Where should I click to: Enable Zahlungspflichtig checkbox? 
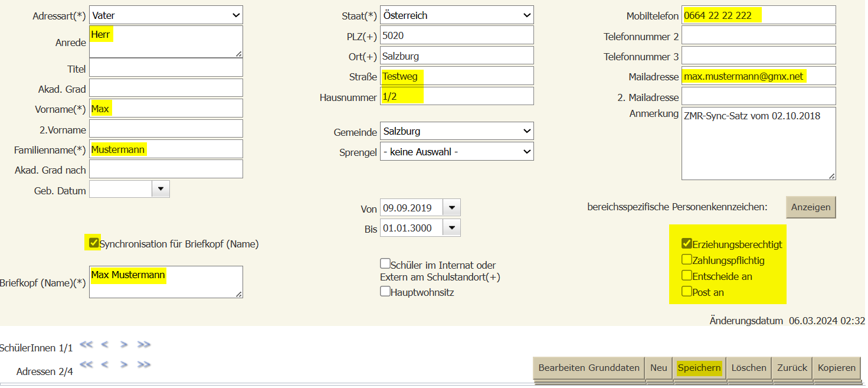[x=687, y=259]
